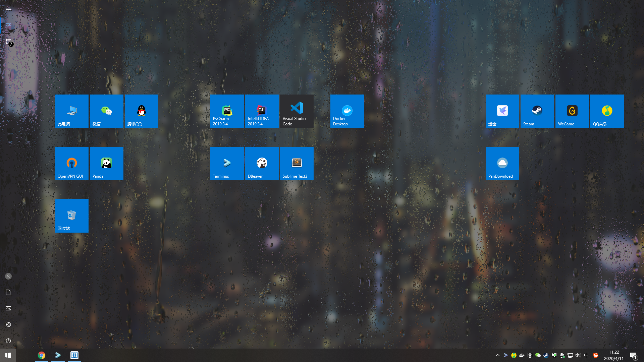Open DBeaver database tool tile
The height and width of the screenshot is (362, 644).
click(262, 163)
